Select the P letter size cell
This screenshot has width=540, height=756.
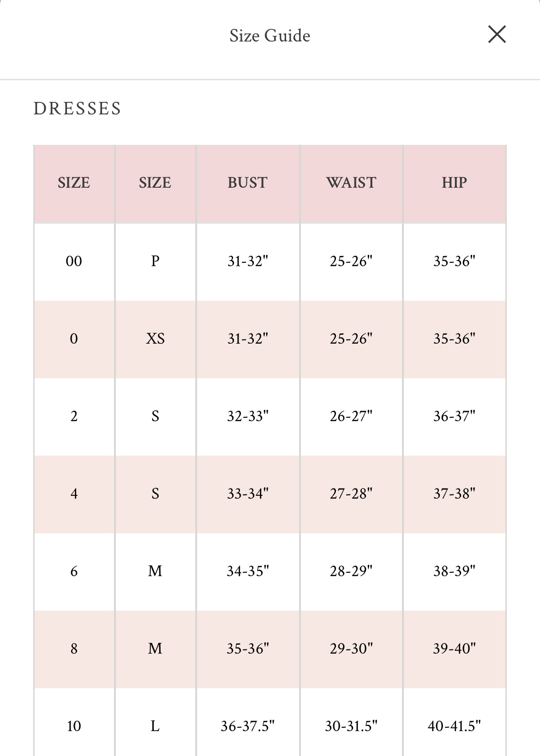[x=155, y=261]
